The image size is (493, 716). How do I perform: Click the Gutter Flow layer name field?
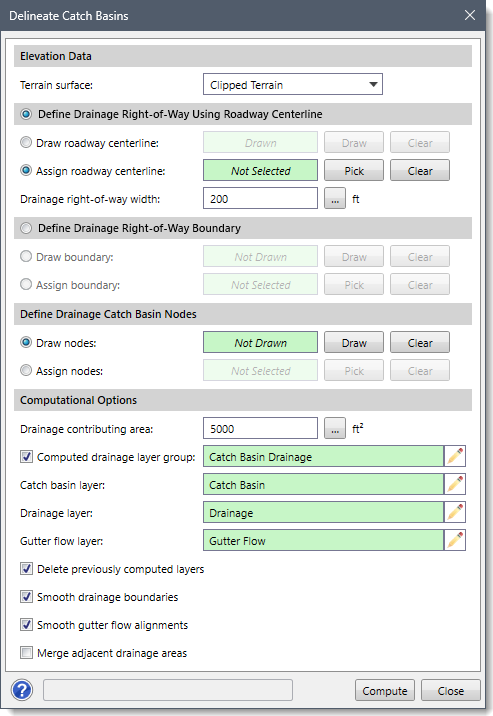click(x=323, y=540)
